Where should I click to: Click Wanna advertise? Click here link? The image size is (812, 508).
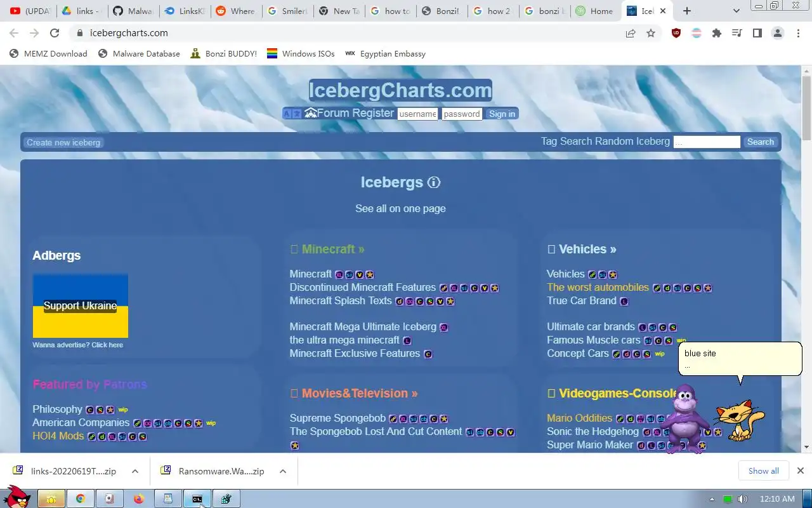(78, 345)
